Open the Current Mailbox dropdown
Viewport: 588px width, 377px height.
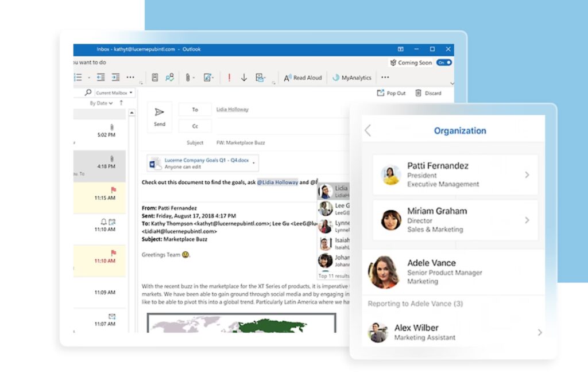click(114, 93)
